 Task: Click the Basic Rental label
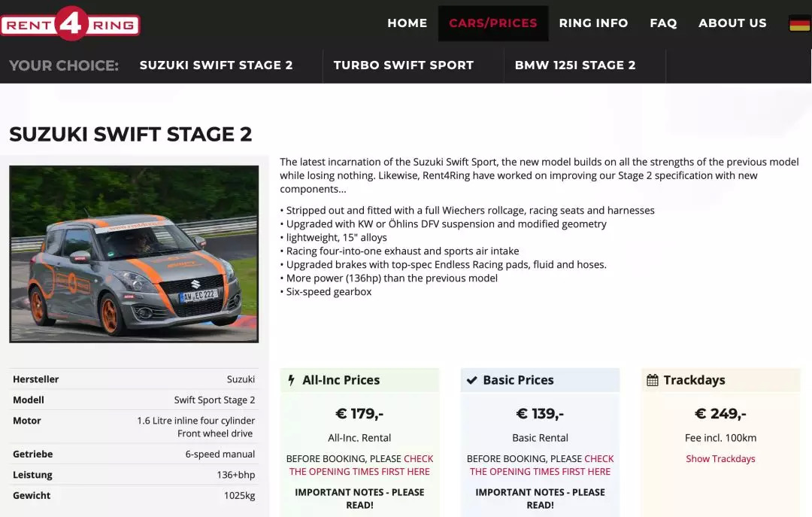(x=540, y=438)
